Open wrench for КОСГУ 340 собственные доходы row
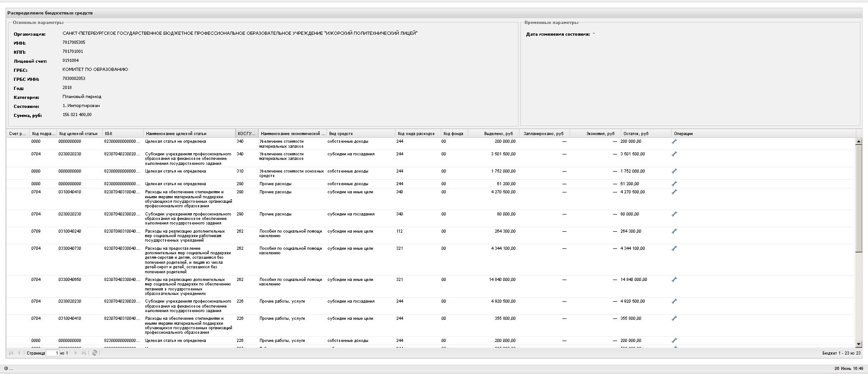Viewport: 868px width, 374px height. [x=674, y=141]
